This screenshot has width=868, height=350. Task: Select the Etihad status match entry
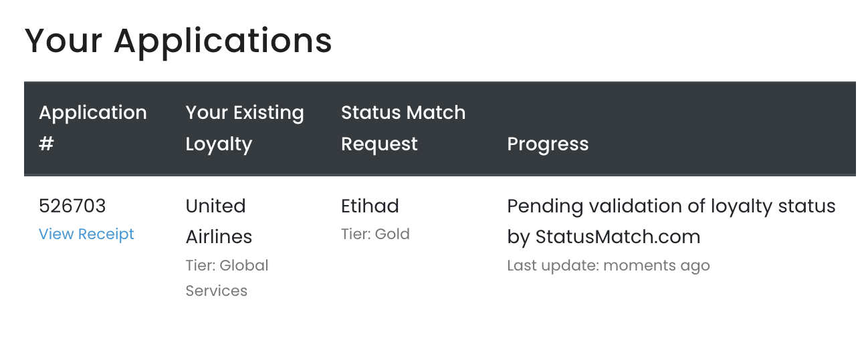pyautogui.click(x=370, y=206)
